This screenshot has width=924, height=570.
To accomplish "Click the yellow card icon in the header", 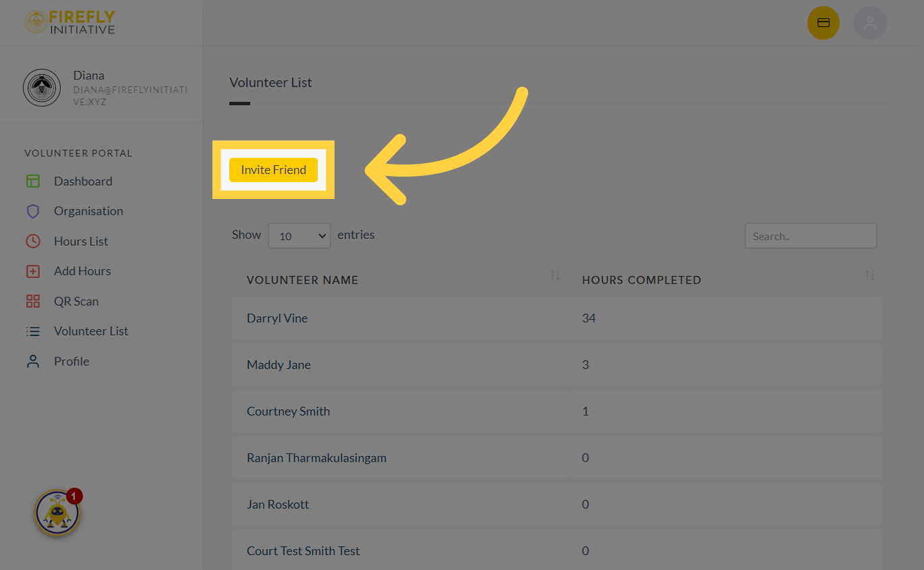I will [824, 22].
